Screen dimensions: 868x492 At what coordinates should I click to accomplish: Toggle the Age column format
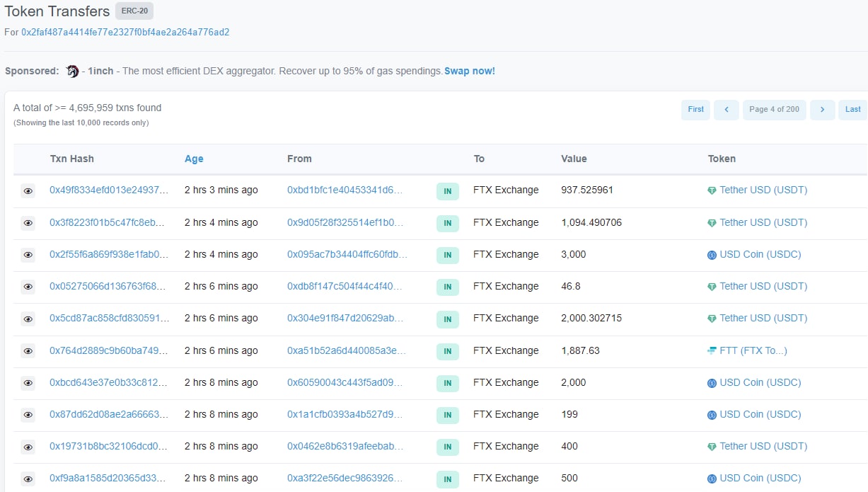coord(194,159)
